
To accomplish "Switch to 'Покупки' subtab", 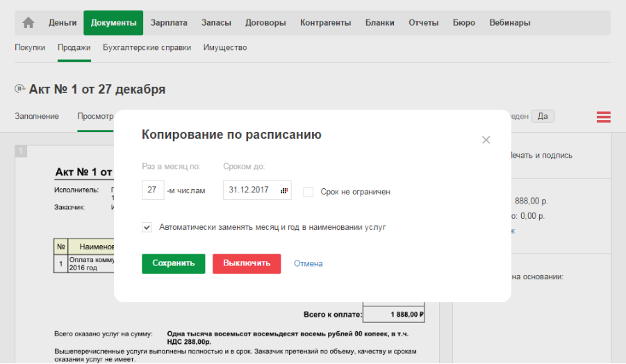I will pos(30,48).
